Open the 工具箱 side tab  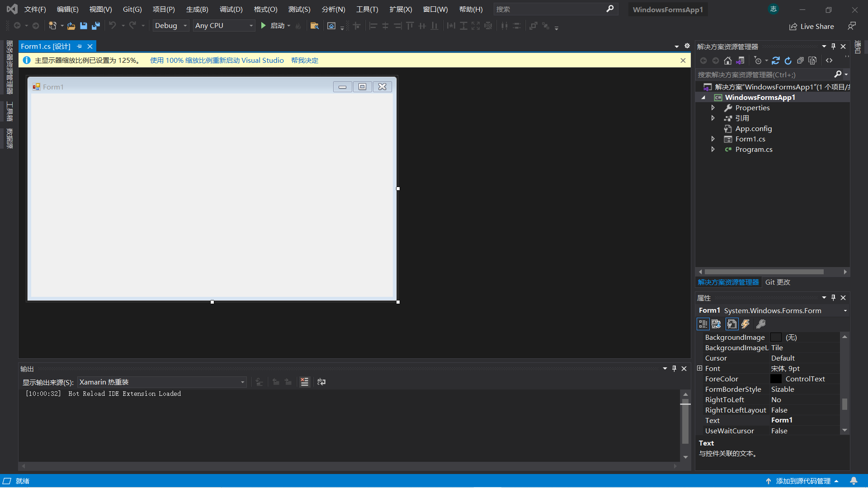pyautogui.click(x=9, y=112)
